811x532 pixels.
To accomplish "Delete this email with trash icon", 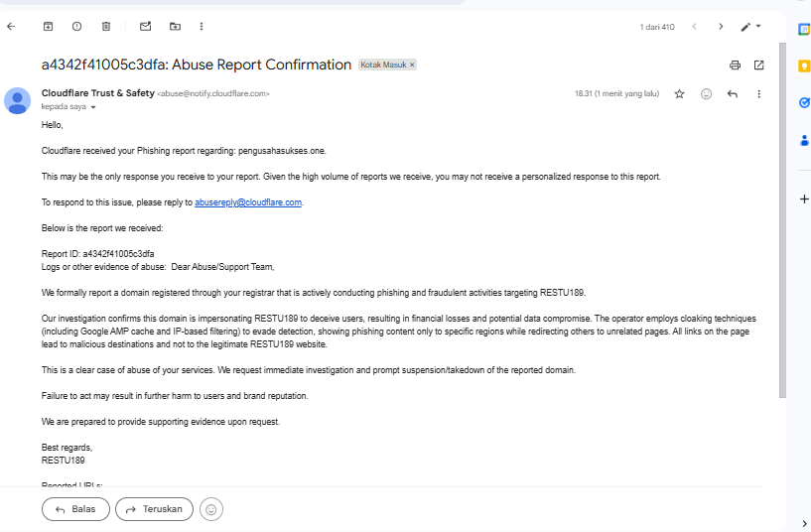I will coord(106,27).
